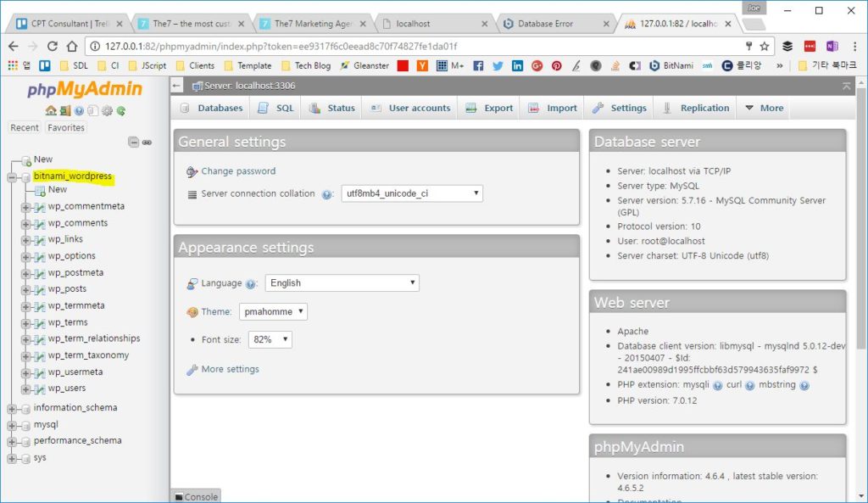Image resolution: width=868 pixels, height=503 pixels.
Task: Click the wp_users table icon
Action: point(39,388)
